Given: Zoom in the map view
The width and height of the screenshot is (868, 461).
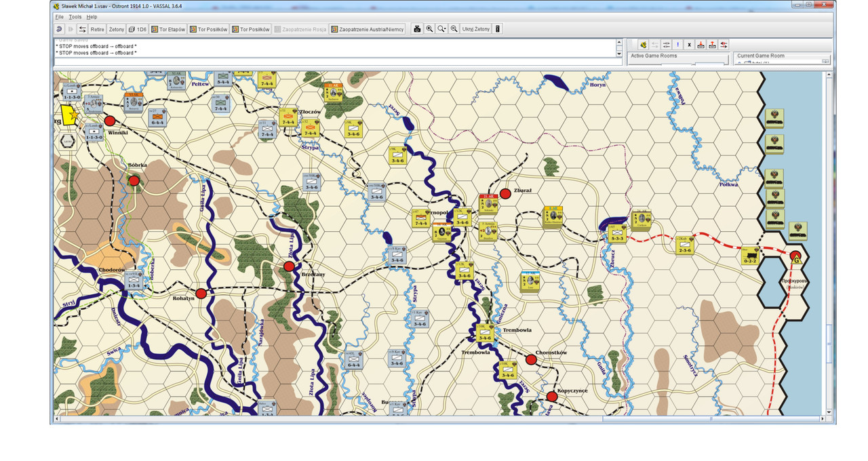Looking at the screenshot, I should pos(429,29).
